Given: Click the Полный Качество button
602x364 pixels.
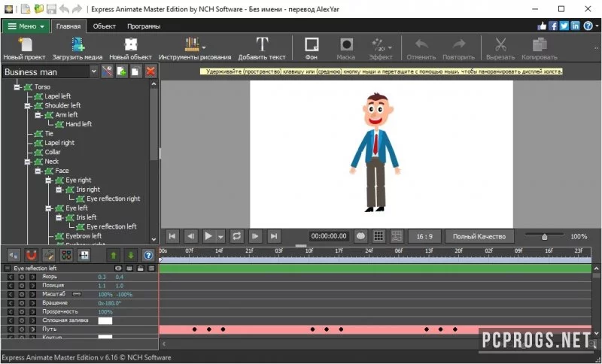Looking at the screenshot, I should tap(479, 236).
